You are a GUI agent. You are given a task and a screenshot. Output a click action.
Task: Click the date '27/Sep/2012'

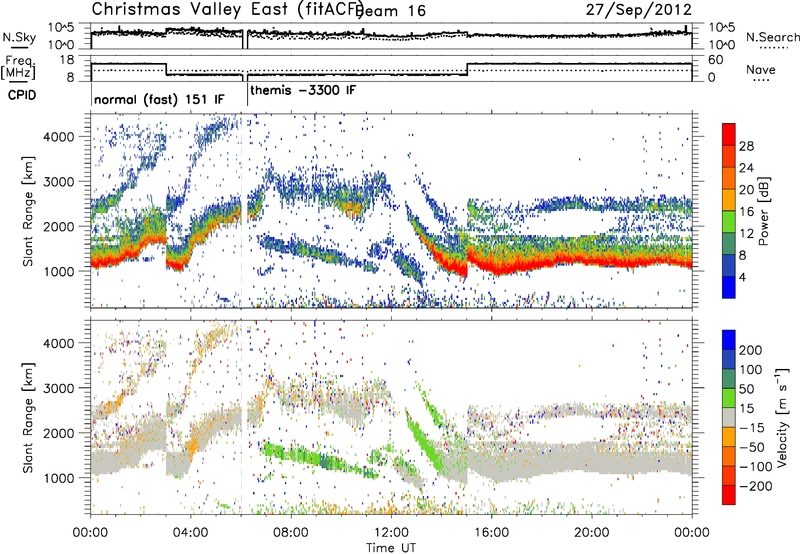click(639, 9)
